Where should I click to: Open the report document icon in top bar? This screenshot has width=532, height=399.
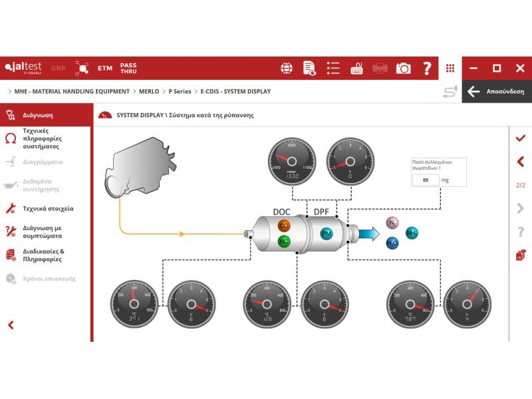click(x=310, y=68)
